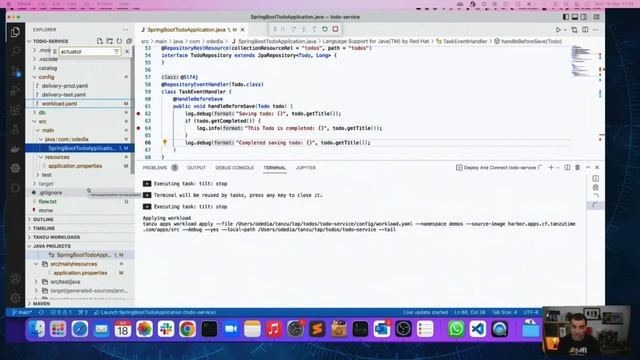The width and height of the screenshot is (640, 360).
Task: Click New File icon in TODO-SERVICE header
Action: (100, 41)
